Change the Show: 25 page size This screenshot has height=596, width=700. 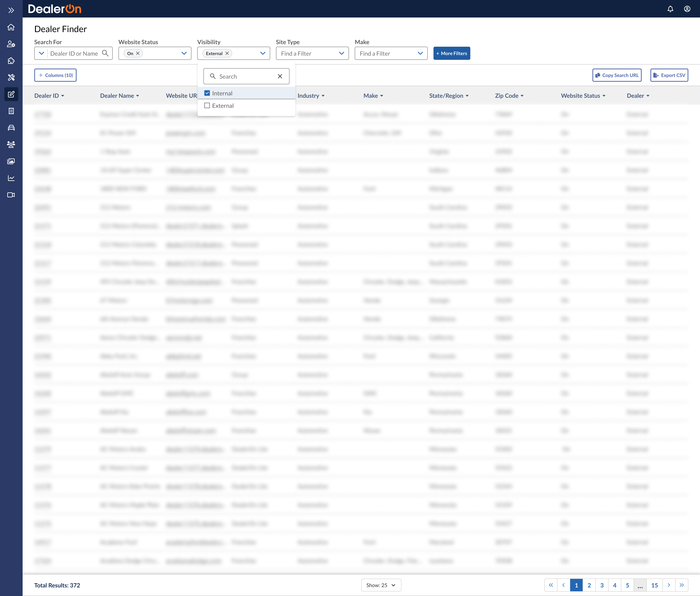pyautogui.click(x=381, y=585)
